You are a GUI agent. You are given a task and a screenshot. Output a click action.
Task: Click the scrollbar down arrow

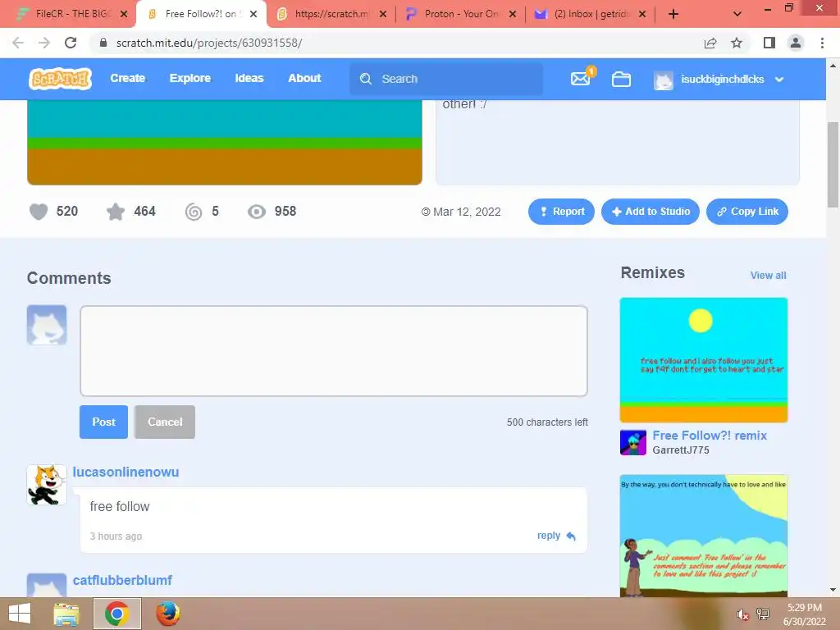(x=833, y=590)
